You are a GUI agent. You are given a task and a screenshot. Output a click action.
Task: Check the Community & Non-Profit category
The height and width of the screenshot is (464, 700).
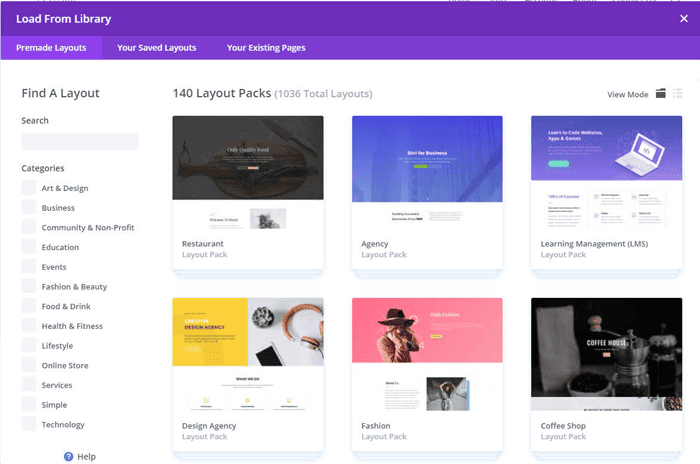coord(29,227)
